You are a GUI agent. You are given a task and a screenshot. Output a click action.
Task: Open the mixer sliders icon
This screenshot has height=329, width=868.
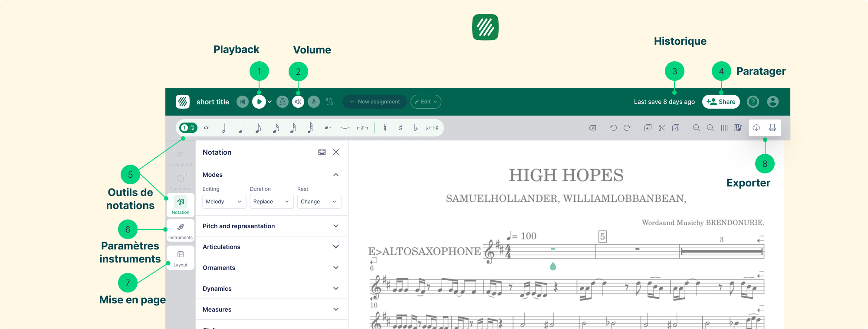(330, 102)
